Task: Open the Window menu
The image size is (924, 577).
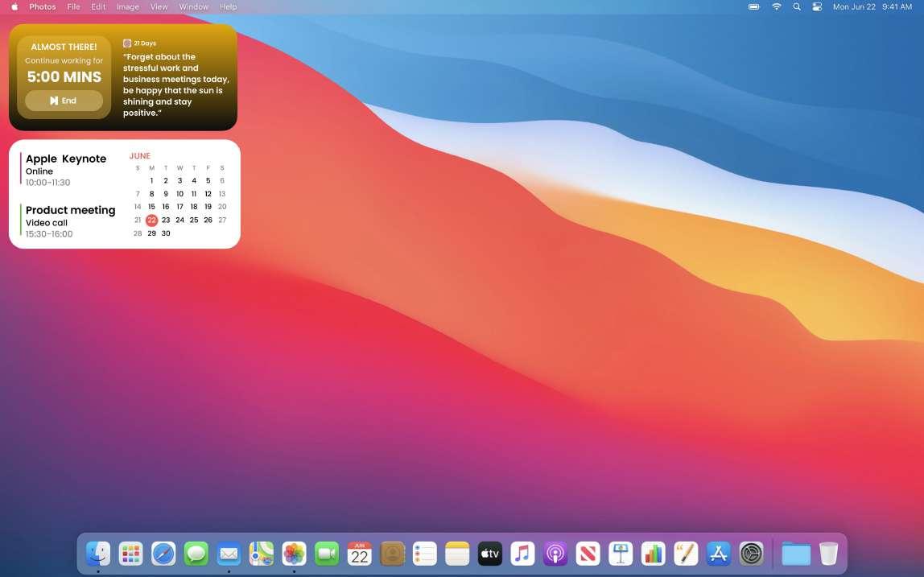Action: [x=193, y=7]
